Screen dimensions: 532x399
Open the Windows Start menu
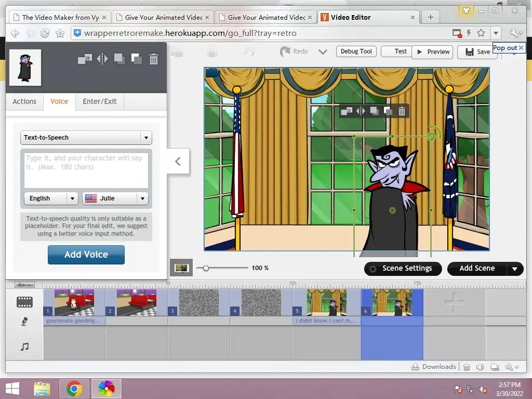12,389
